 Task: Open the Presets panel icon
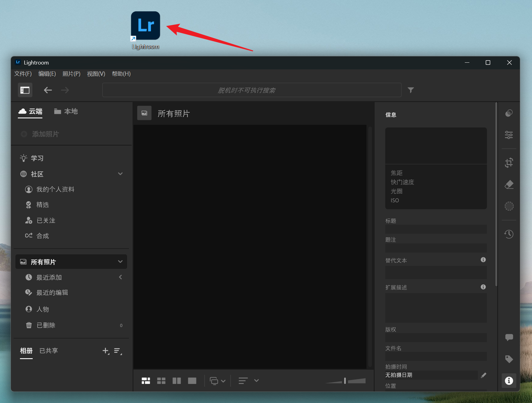pyautogui.click(x=509, y=113)
